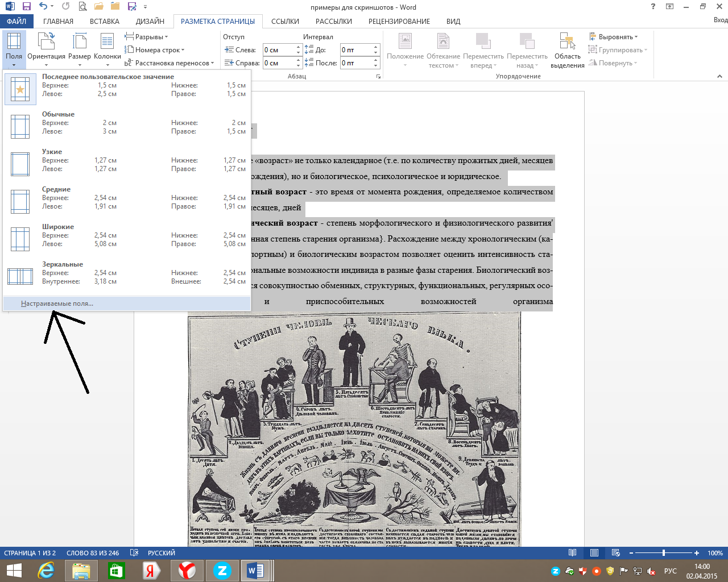Open Область выделения selection pane
This screenshot has width=728, height=582.
tap(568, 50)
